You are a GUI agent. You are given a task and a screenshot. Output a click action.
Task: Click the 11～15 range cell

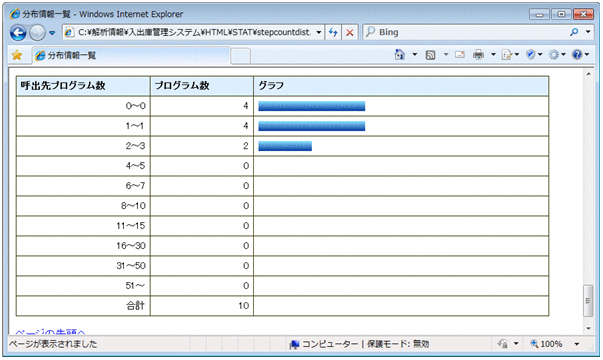tap(83, 226)
